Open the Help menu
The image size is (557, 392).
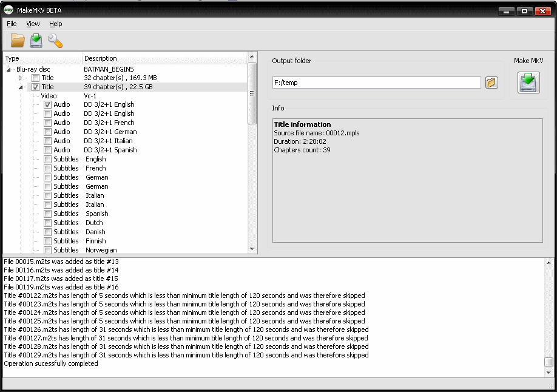(x=55, y=24)
